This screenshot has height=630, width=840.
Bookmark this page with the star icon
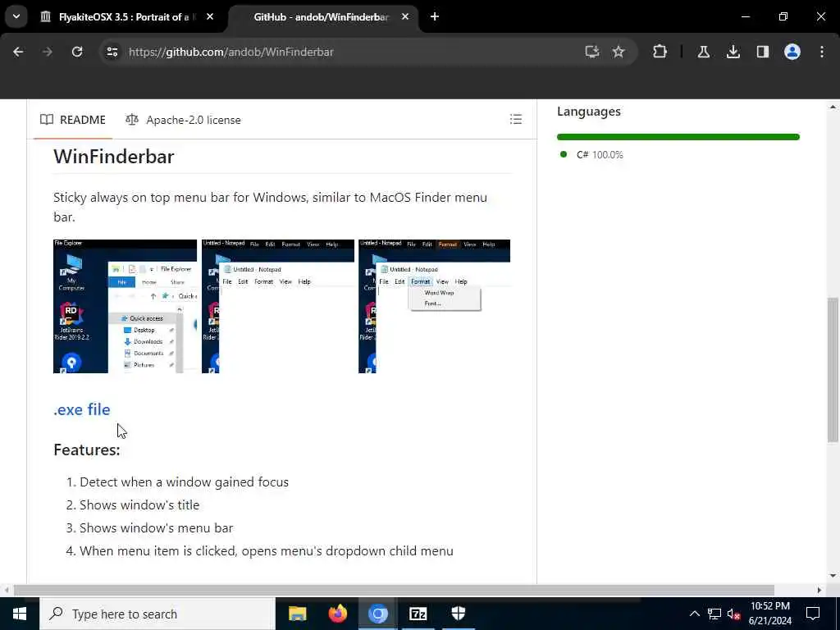tap(619, 52)
